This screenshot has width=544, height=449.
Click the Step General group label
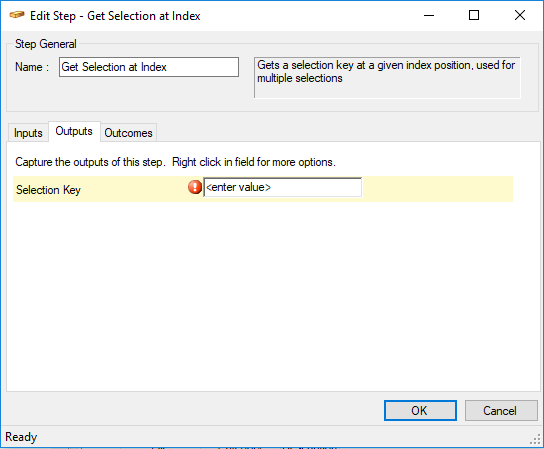coord(45,44)
